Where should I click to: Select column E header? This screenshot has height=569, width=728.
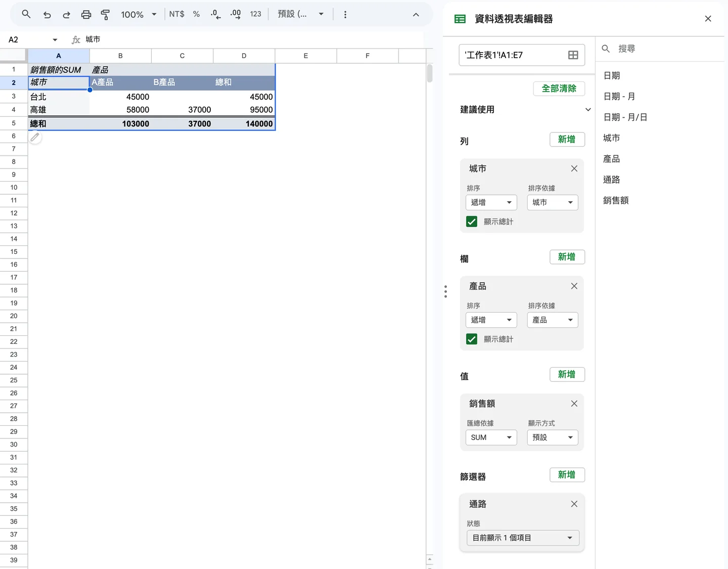pyautogui.click(x=306, y=56)
